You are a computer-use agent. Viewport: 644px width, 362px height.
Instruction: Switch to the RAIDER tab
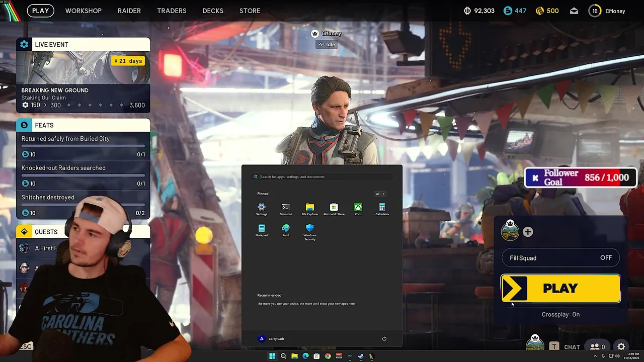tap(129, 11)
